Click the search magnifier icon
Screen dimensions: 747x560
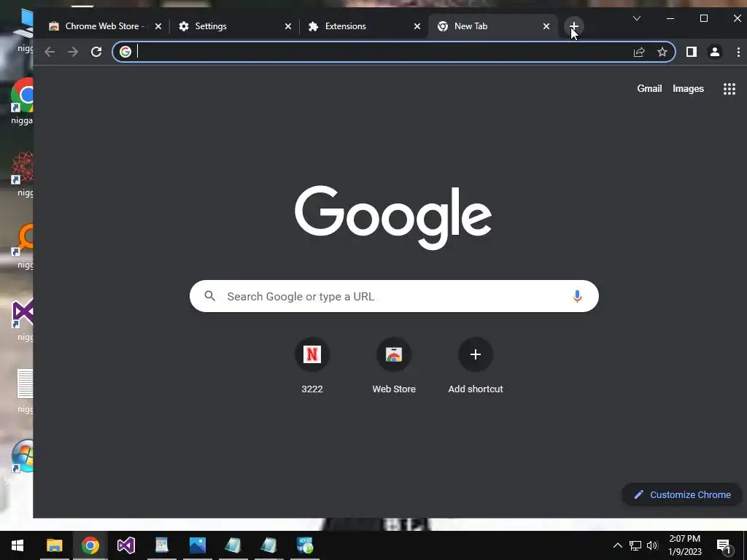[x=209, y=296]
